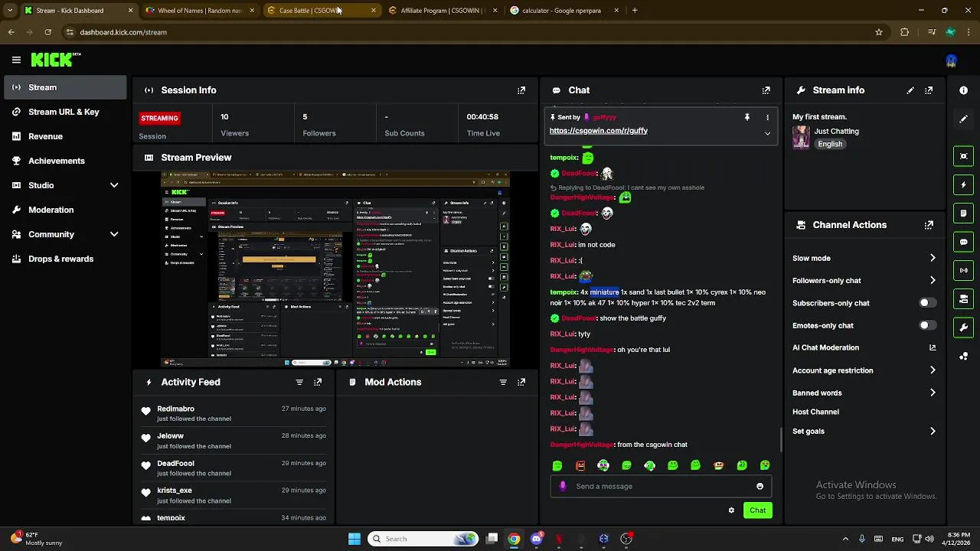Open Banned words settings
980x551 pixels.
tap(864, 393)
